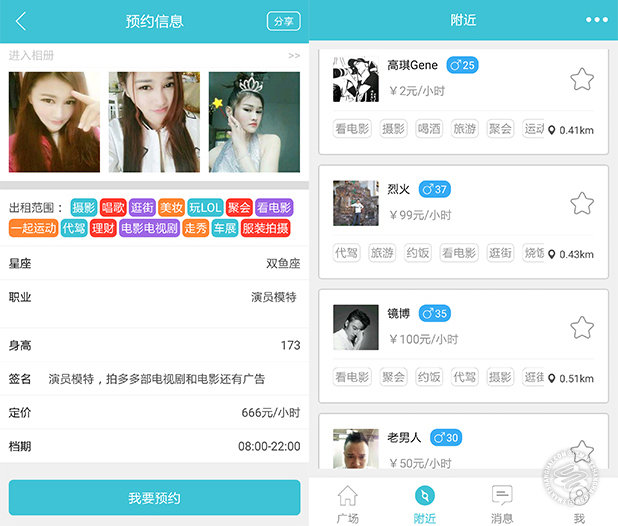618x526 pixels.
Task: Expand the album via the >> arrows
Action: point(293,56)
